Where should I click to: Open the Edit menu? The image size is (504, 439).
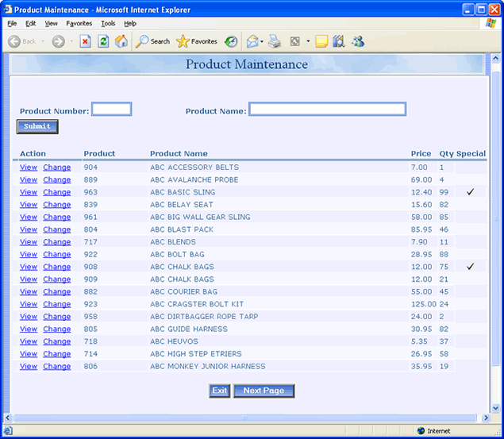click(x=30, y=24)
